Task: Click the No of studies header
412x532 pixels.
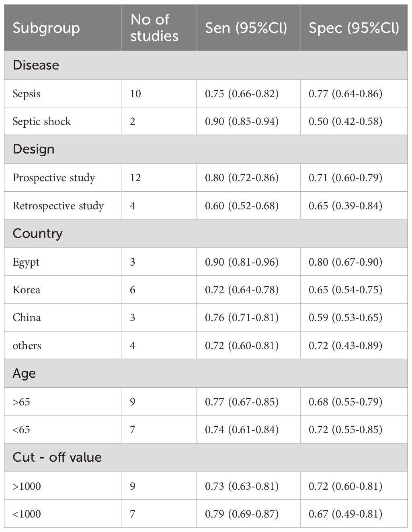Action: 154,28
